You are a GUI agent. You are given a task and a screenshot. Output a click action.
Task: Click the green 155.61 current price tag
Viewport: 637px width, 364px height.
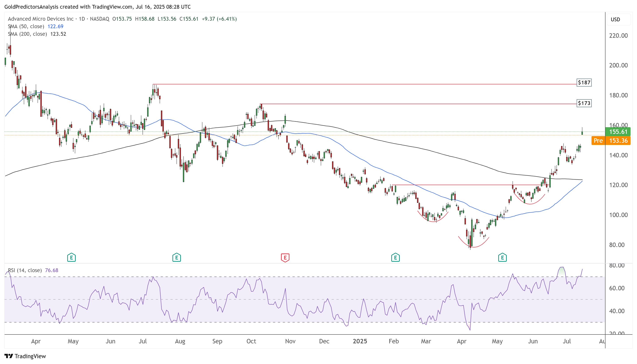click(x=618, y=132)
